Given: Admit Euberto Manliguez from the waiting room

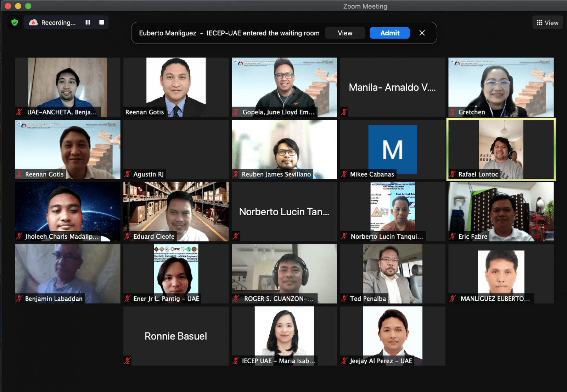Looking at the screenshot, I should pyautogui.click(x=389, y=33).
